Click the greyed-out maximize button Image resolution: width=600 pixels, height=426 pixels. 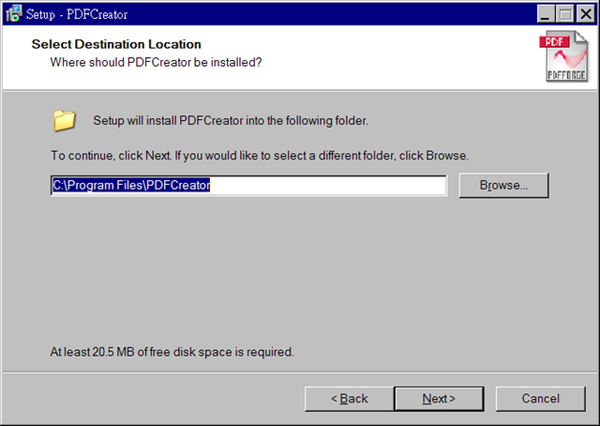(x=565, y=14)
